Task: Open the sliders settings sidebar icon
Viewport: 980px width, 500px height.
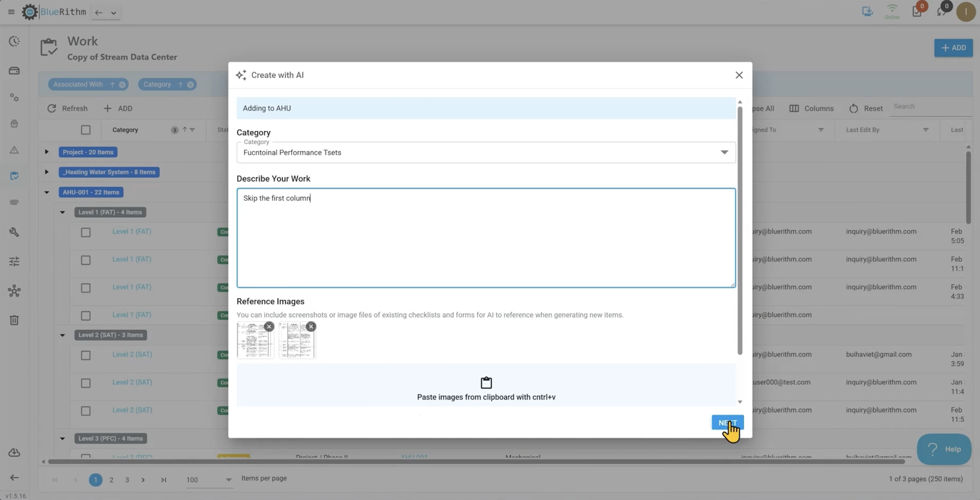Action: (14, 261)
